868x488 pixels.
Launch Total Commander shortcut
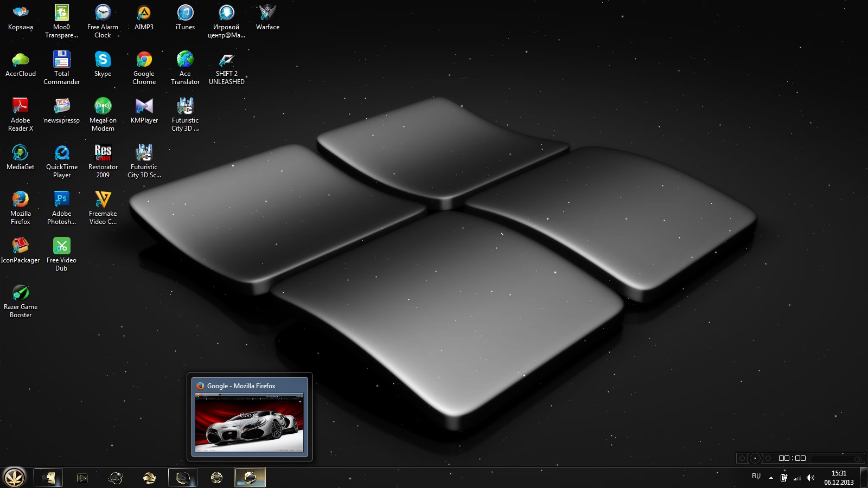click(x=61, y=68)
